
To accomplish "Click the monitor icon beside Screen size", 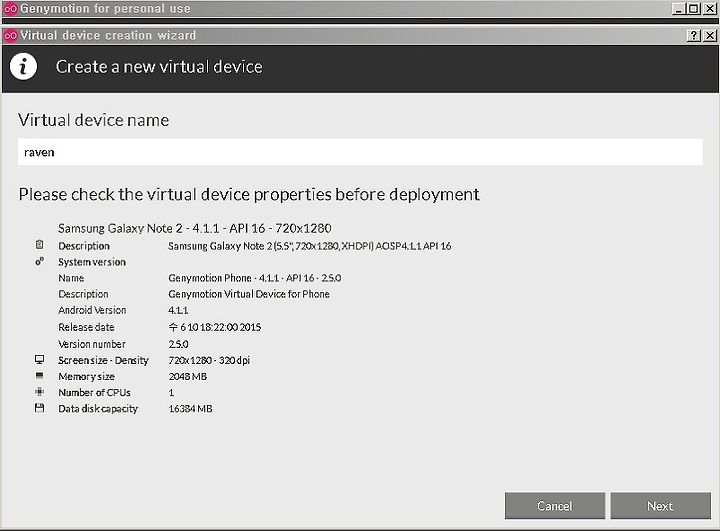I will 39,359.
